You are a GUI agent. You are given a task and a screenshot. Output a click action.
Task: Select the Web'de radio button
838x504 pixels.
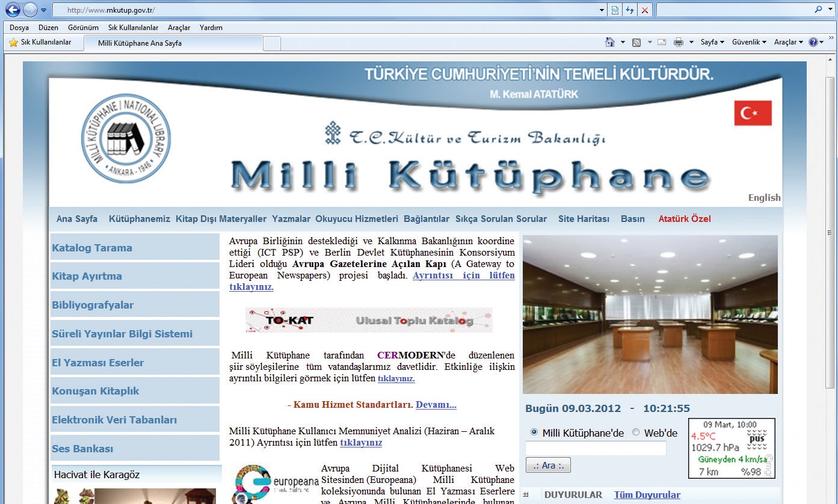(x=636, y=432)
